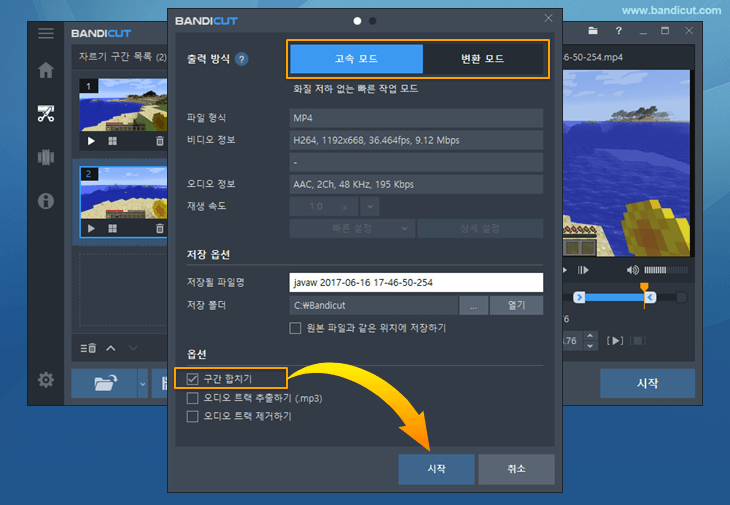Image resolution: width=730 pixels, height=505 pixels.
Task: Click the segment start marker on timeline
Action: 579,297
